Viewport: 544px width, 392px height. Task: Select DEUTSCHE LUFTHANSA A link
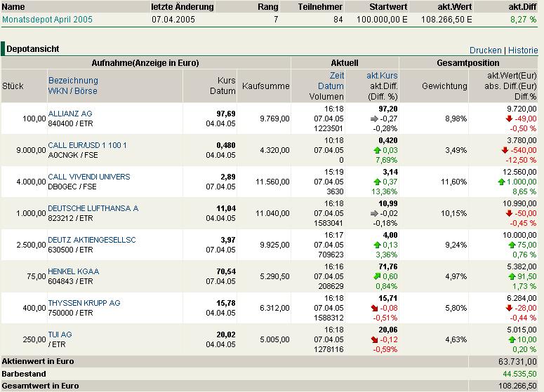(93, 208)
